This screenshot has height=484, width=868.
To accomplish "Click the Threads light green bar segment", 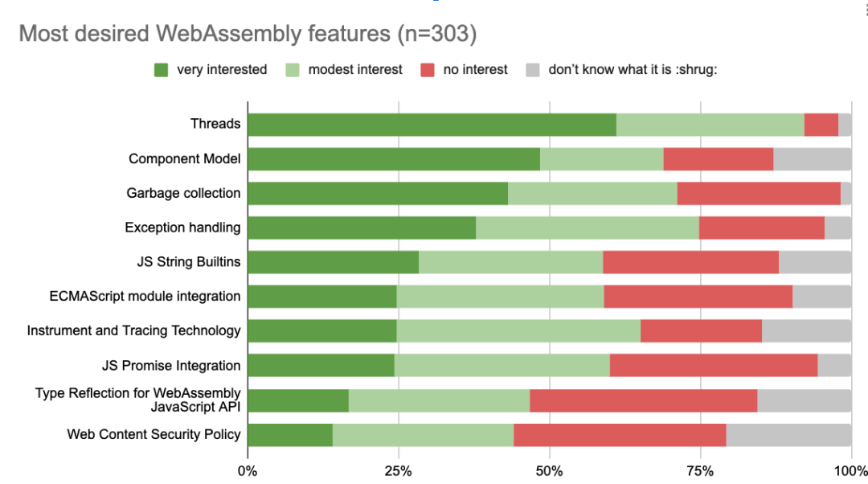I will tap(710, 125).
